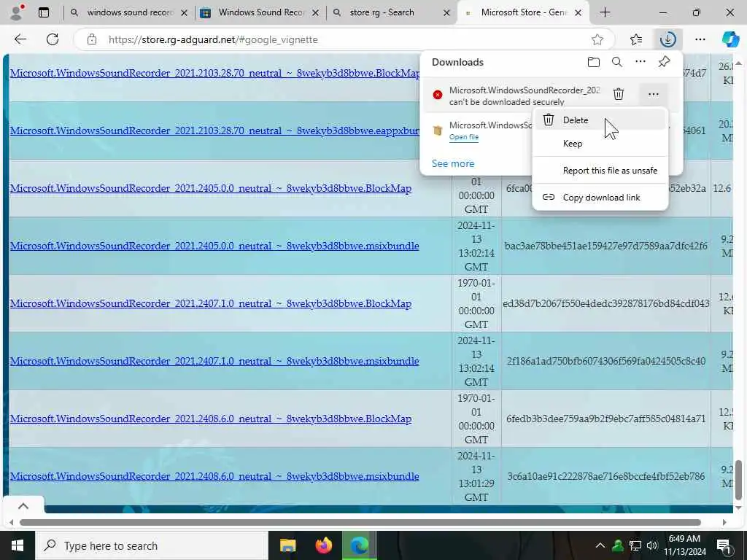The height and width of the screenshot is (560, 747).
Task: Click the blocked download error status icon
Action: click(438, 95)
